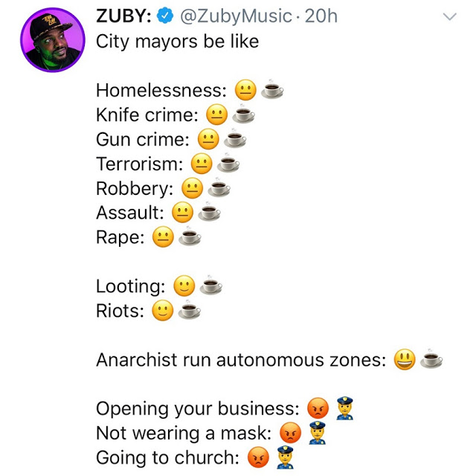Screen dimensions: 476x476
Task: Click the 'Gun crime:' text line
Action: tap(143, 139)
